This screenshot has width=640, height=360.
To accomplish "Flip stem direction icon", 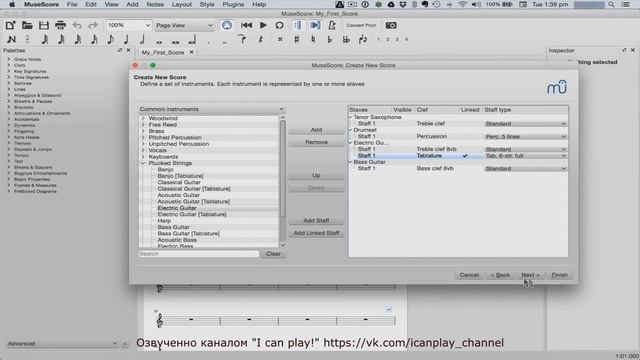I will click(362, 40).
